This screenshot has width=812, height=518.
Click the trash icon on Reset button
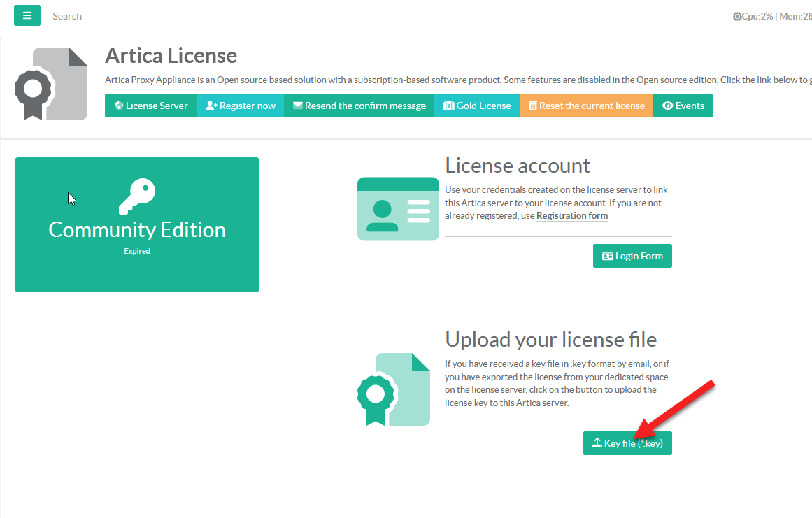coord(533,106)
